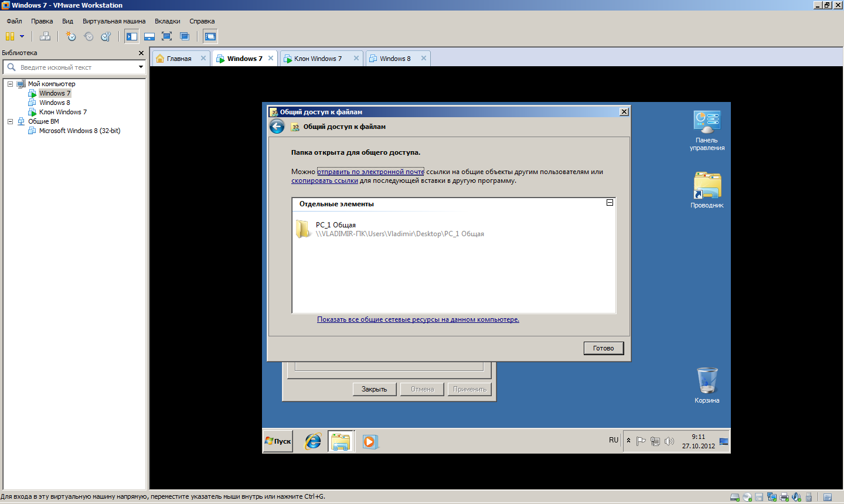Select Windows 8 in the library tree

click(x=55, y=103)
